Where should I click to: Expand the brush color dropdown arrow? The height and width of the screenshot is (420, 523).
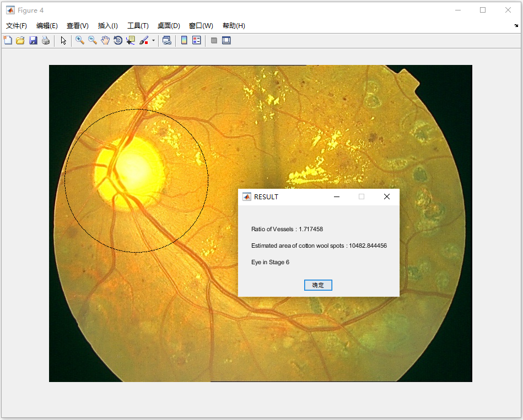153,41
